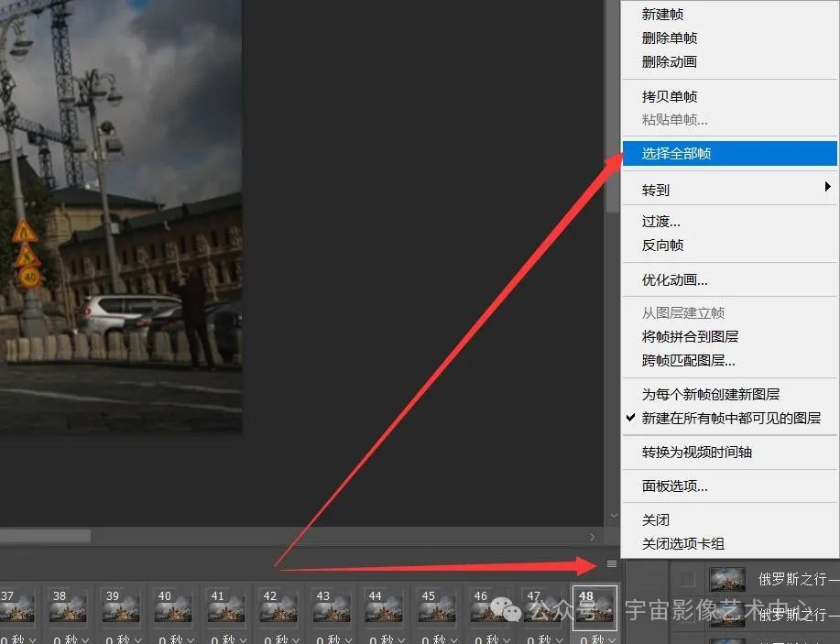Click 反向帧 to reverse frames
The width and height of the screenshot is (840, 644).
pos(662,246)
